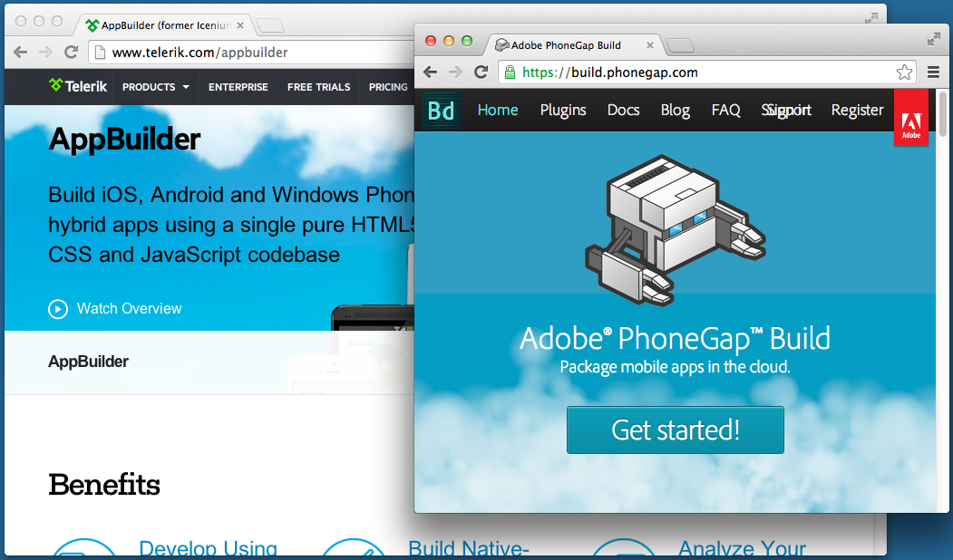Close the Adobe PhoneGap Build tab
Image resolution: width=953 pixels, height=560 pixels.
coord(650,45)
